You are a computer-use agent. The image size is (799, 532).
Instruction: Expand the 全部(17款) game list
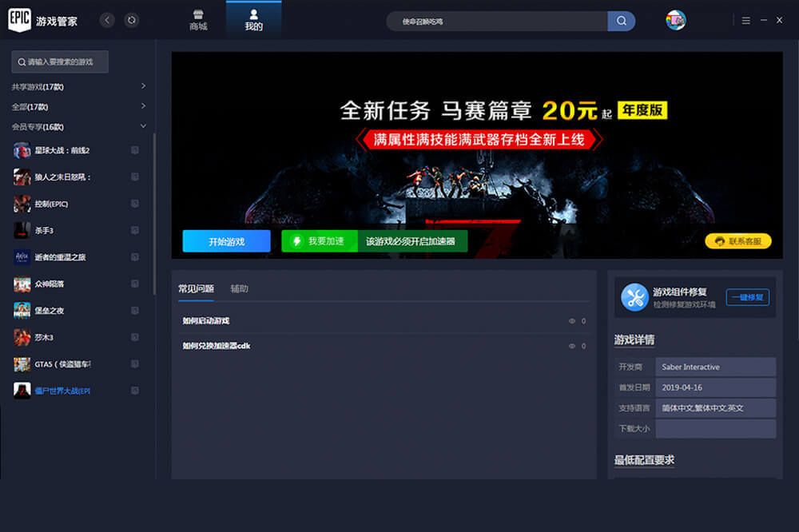[143, 106]
